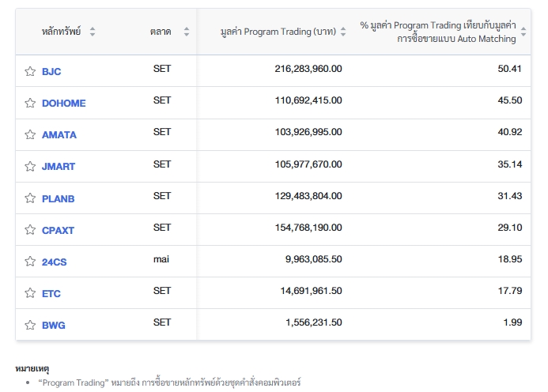Viewport: 548px width, 392px height.
Task: Star the ETC security
Action: [x=30, y=292]
